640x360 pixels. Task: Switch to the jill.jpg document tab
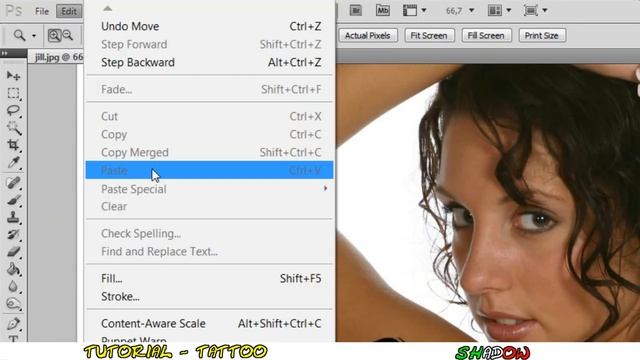tap(57, 57)
